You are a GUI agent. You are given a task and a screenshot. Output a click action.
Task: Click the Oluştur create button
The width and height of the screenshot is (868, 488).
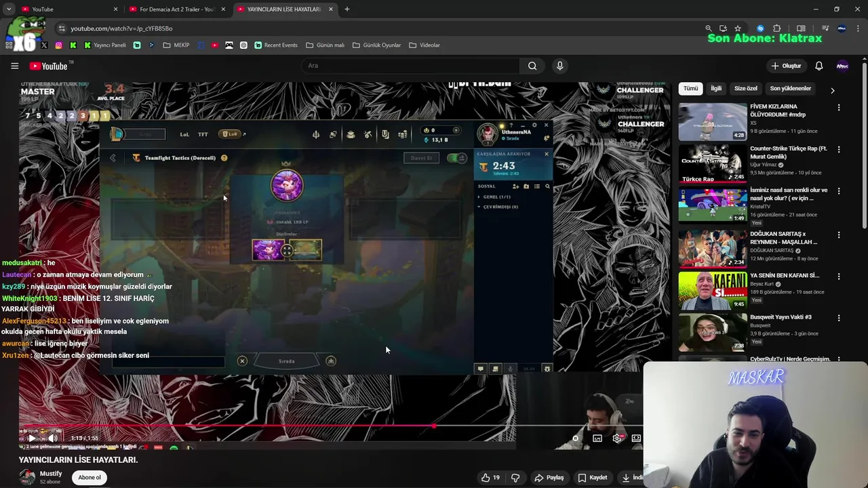point(786,66)
